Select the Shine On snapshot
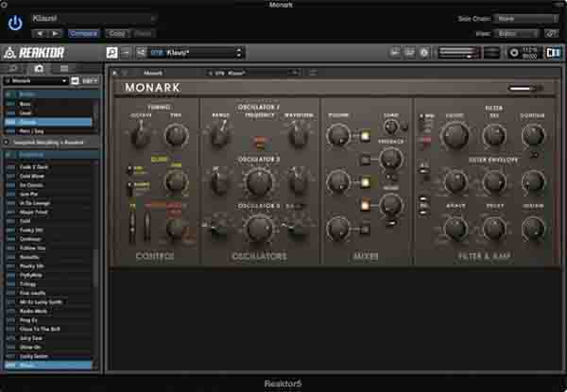567x392 pixels. tap(48, 348)
